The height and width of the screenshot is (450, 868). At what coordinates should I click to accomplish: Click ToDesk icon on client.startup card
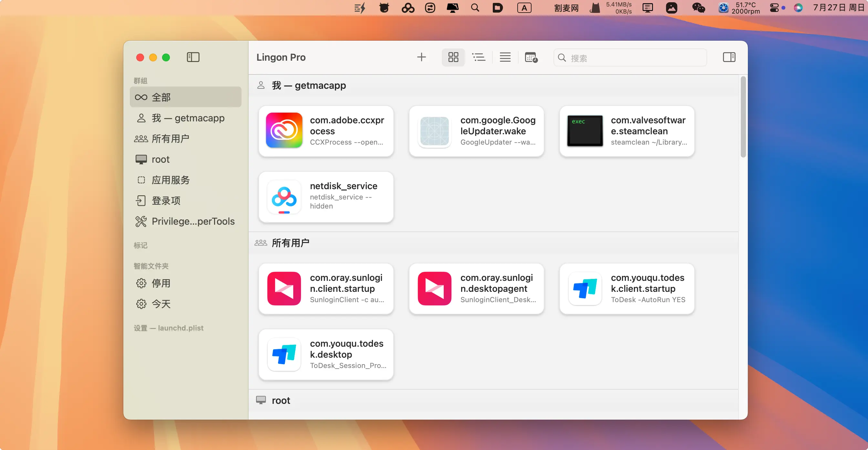[585, 289]
